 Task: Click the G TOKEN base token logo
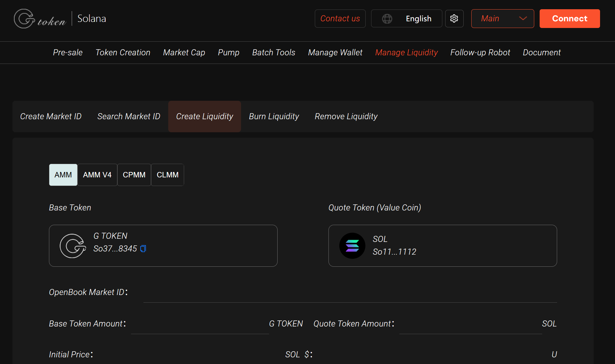(x=73, y=246)
